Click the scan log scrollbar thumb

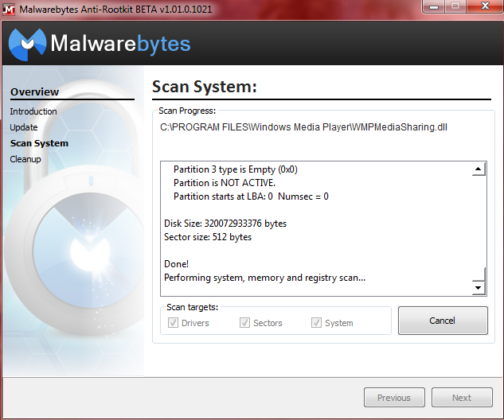479,274
